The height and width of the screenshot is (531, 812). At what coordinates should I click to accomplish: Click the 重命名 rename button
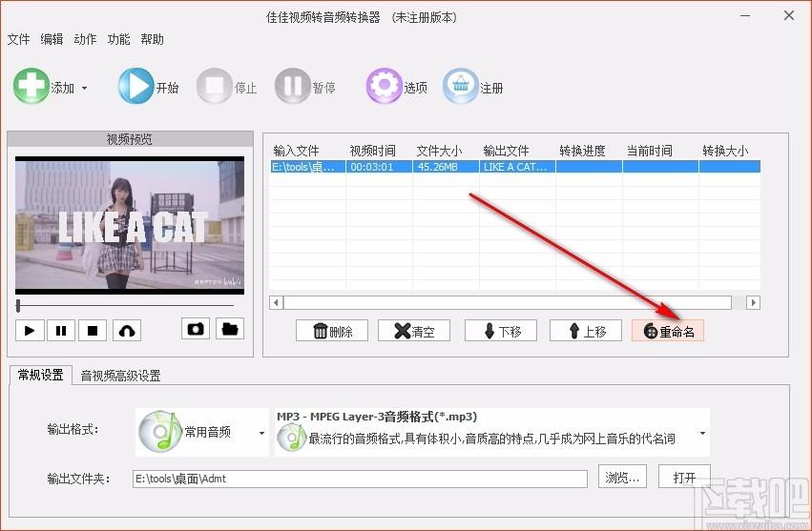[x=668, y=331]
